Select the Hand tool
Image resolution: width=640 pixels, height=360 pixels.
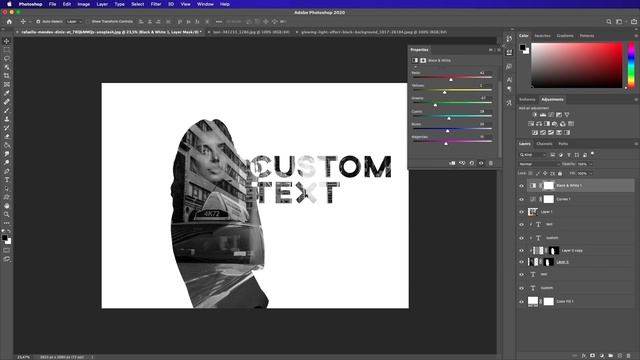tap(7, 206)
